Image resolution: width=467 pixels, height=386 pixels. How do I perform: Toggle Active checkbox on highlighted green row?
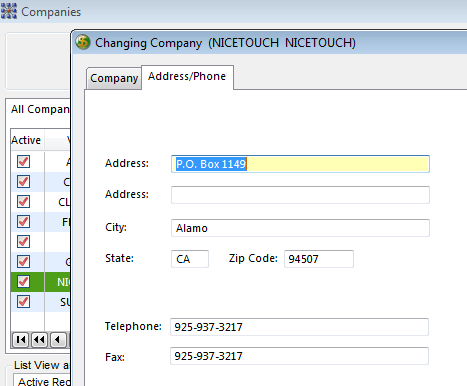point(23,282)
